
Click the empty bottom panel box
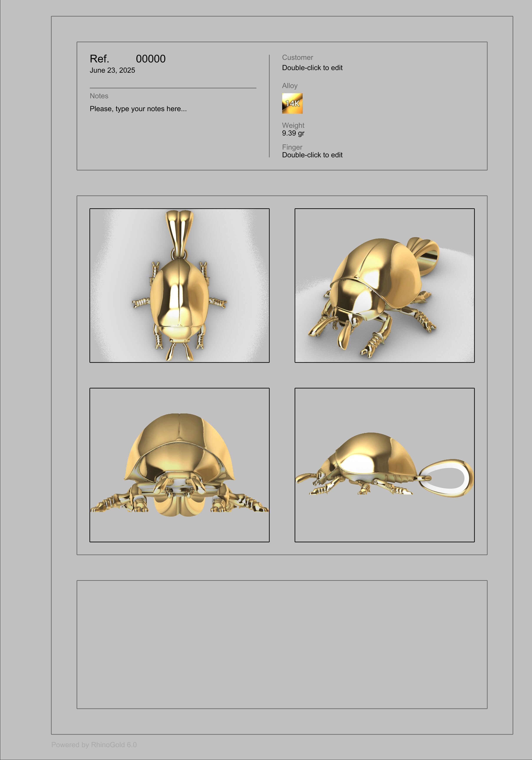[x=282, y=644]
